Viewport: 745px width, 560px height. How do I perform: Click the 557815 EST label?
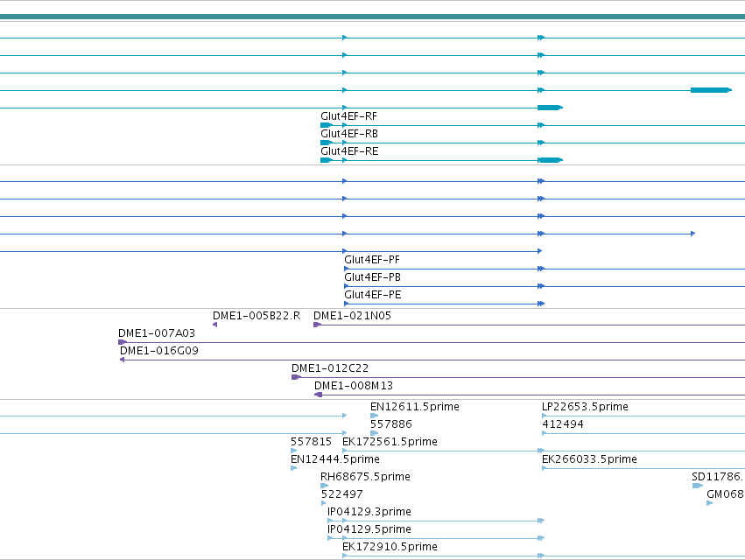click(x=311, y=442)
